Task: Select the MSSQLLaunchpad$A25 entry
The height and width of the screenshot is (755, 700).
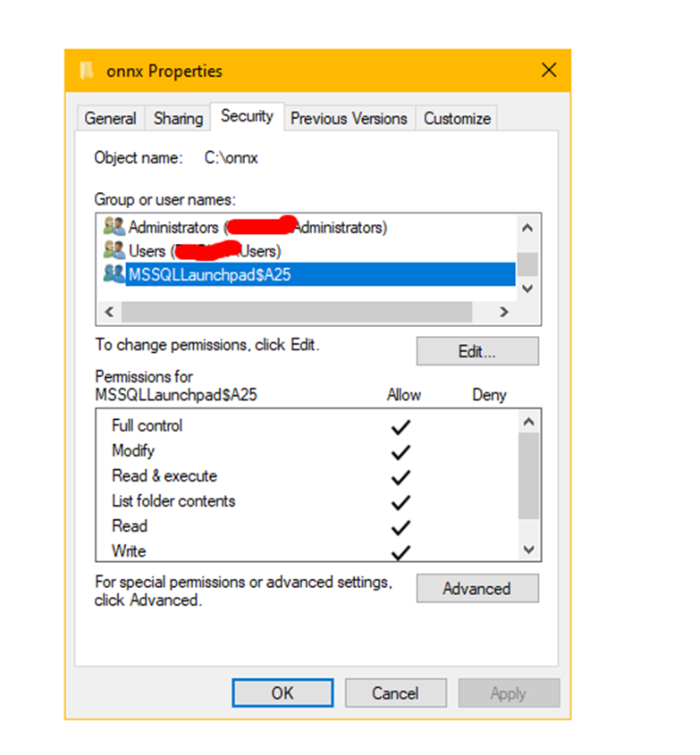Action: click(x=308, y=274)
